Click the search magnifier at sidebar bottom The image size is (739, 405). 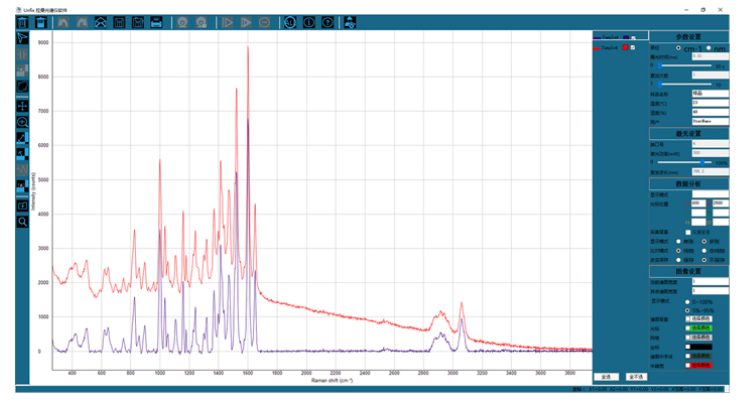coord(22,221)
